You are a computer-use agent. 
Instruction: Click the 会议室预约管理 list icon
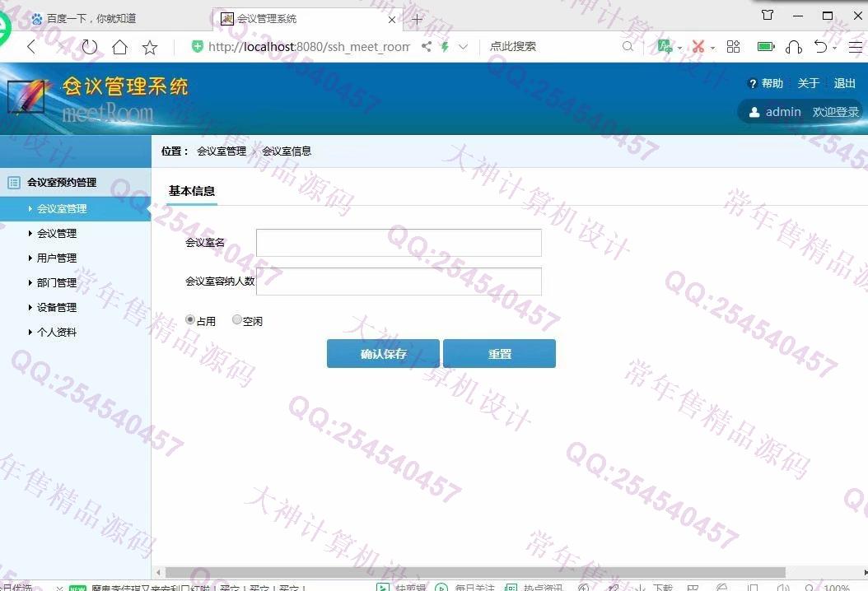(14, 182)
